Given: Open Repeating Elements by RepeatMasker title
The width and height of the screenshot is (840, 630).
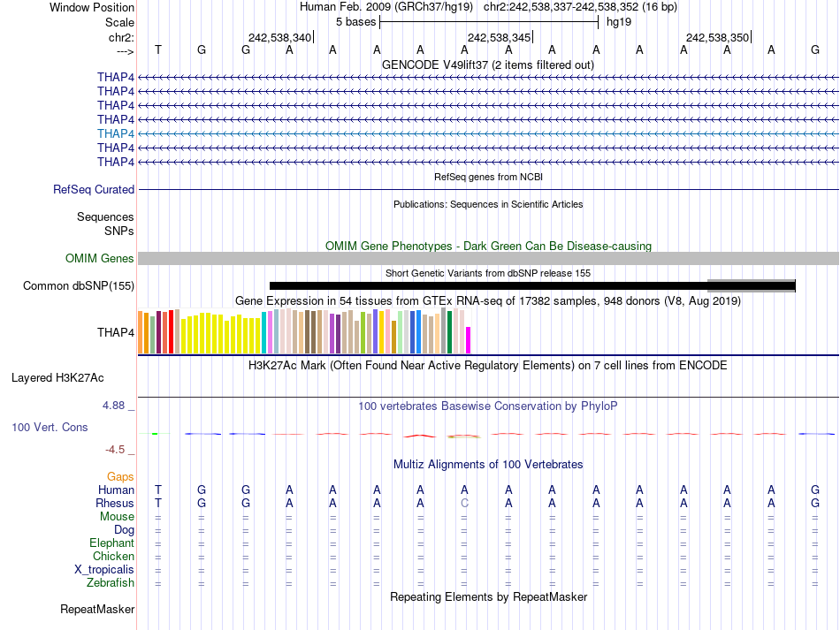Looking at the screenshot, I should click(x=488, y=596).
